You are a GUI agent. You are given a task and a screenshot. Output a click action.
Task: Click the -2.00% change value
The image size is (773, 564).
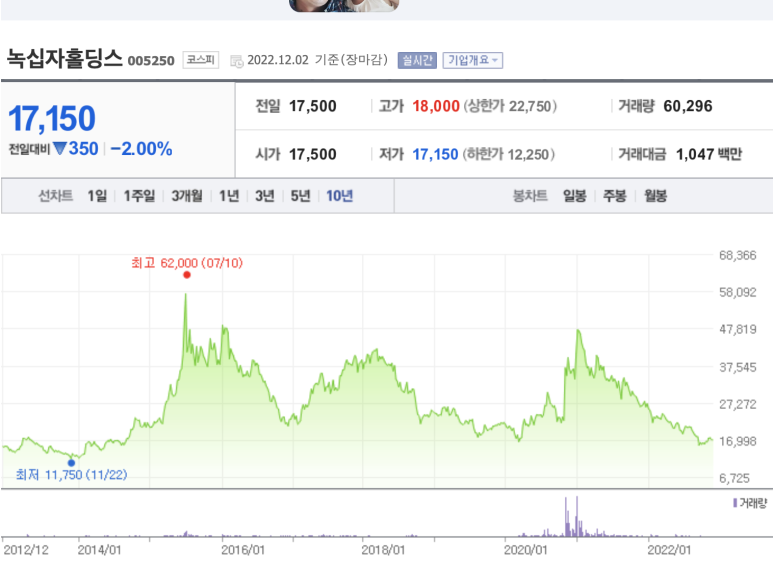(141, 149)
